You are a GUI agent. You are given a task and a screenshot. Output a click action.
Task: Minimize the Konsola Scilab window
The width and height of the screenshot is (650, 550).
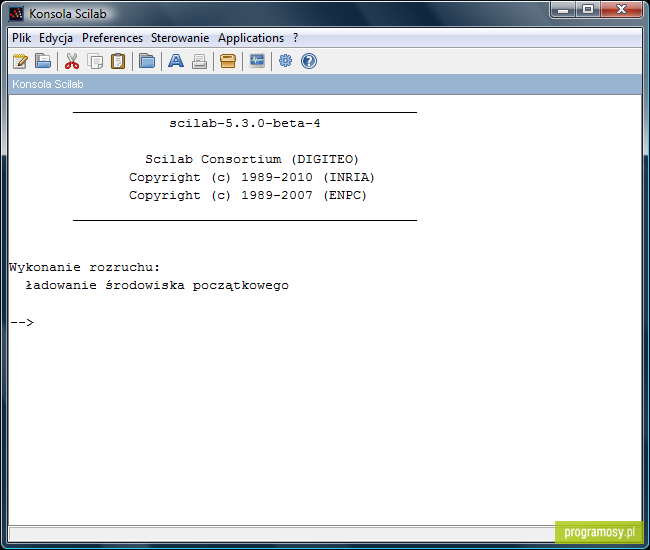point(563,10)
